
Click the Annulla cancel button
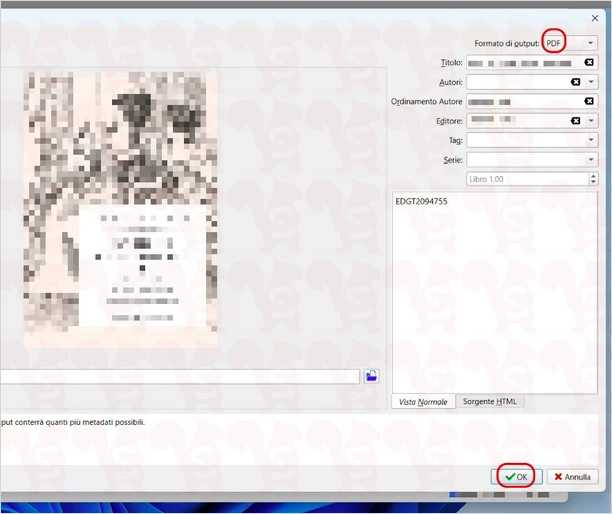tap(572, 477)
